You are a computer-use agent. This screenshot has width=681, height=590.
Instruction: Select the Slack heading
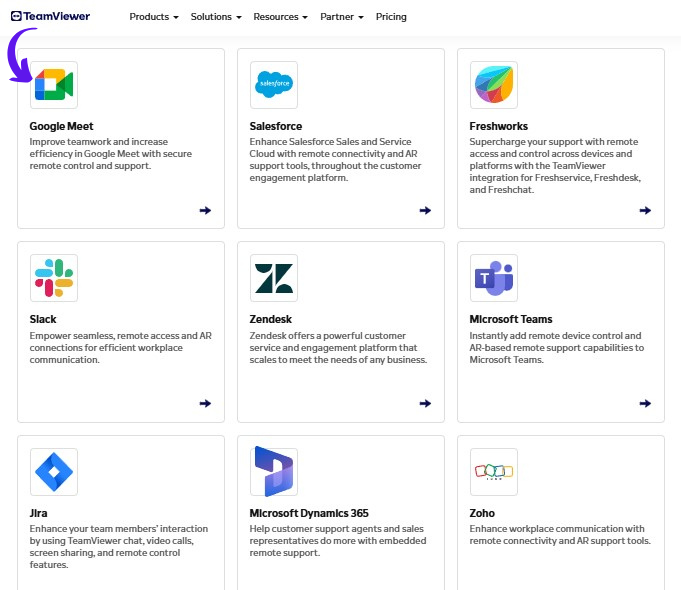(x=43, y=319)
